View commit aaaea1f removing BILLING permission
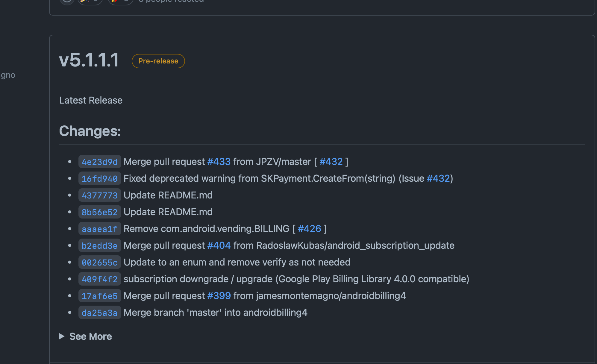This screenshot has height=364, width=597. pos(99,228)
